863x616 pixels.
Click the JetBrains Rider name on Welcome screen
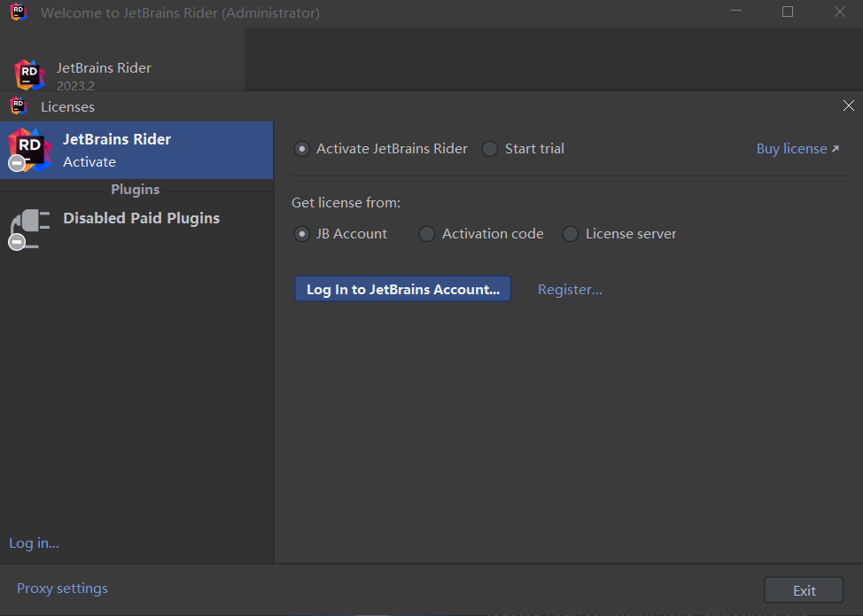(x=104, y=67)
